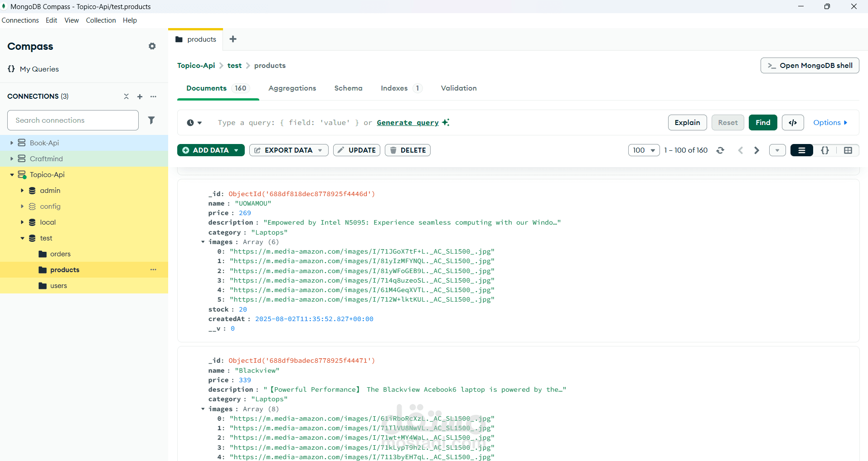This screenshot has width=868, height=461.
Task: Click the Craftmind connection server icon
Action: point(22,158)
